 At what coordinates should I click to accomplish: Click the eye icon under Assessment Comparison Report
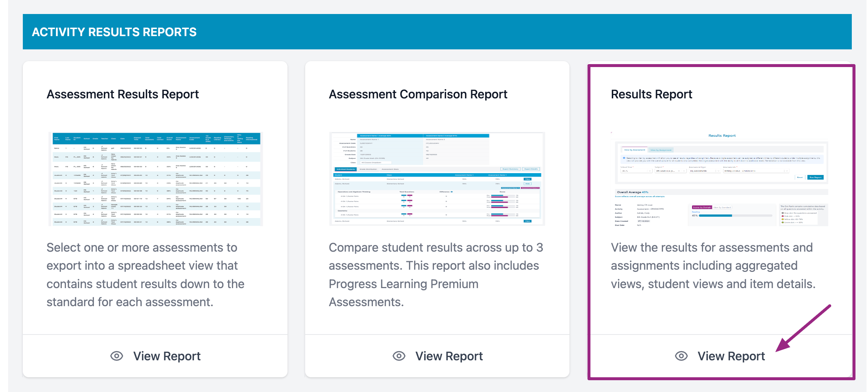point(399,356)
